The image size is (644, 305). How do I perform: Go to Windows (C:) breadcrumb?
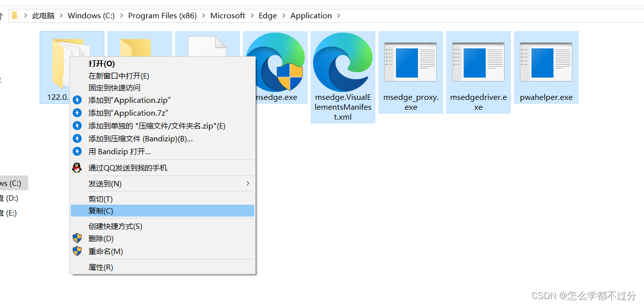coord(91,16)
